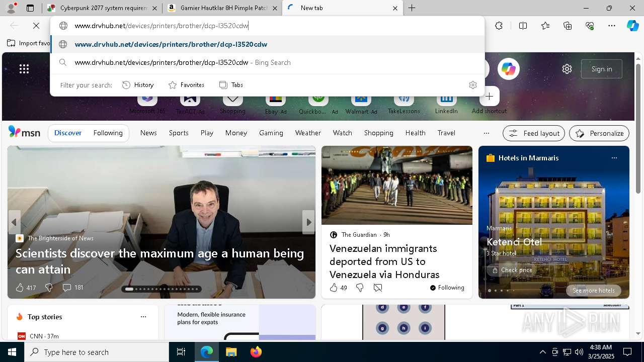Open the Travel category
Image resolution: width=644 pixels, height=362 pixels.
point(446,133)
